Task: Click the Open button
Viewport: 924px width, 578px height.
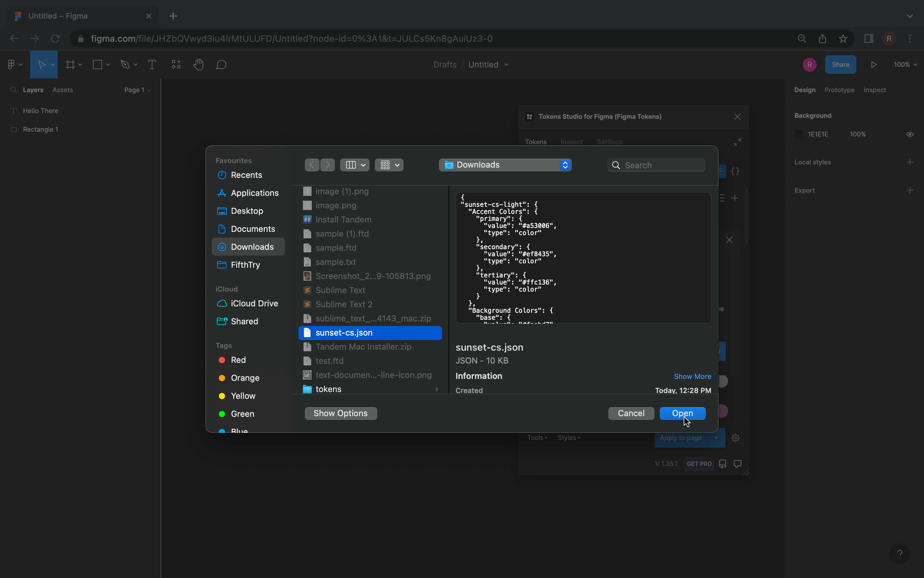Action: coord(682,413)
